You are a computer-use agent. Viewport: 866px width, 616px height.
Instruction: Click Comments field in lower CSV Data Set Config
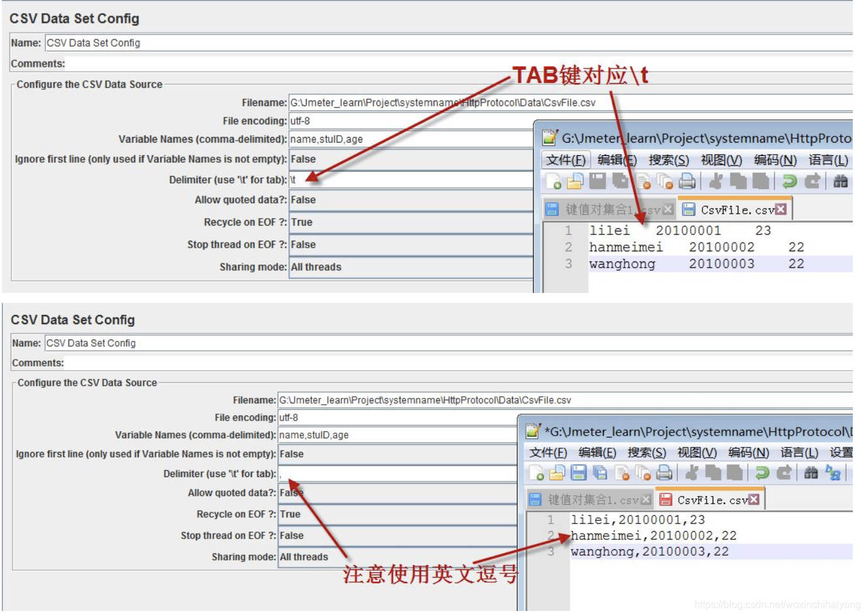[459, 363]
